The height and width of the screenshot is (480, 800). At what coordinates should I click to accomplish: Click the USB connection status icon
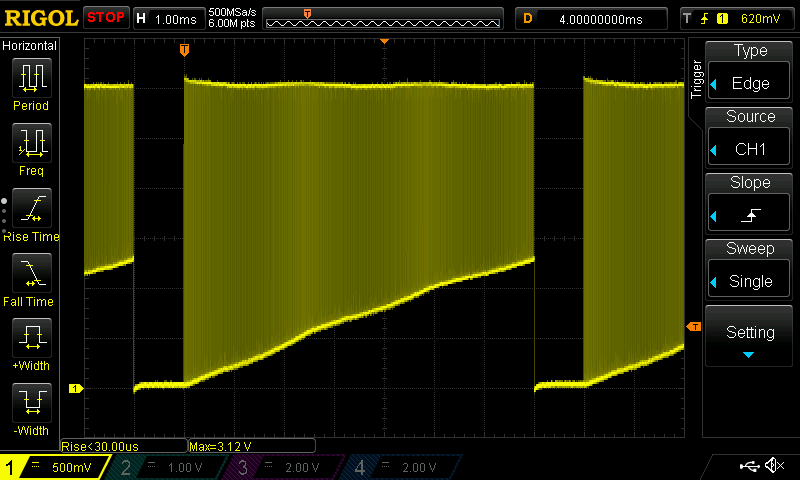coord(749,466)
